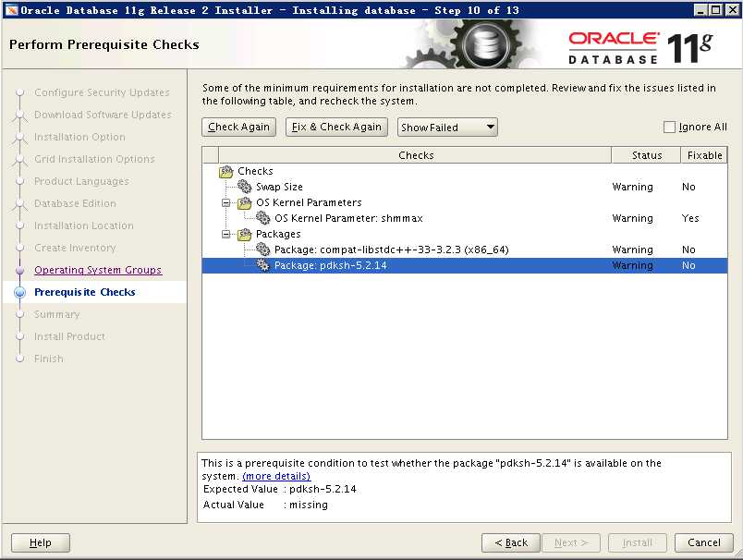Click the Checks root label
The height and width of the screenshot is (560, 743).
(255, 171)
